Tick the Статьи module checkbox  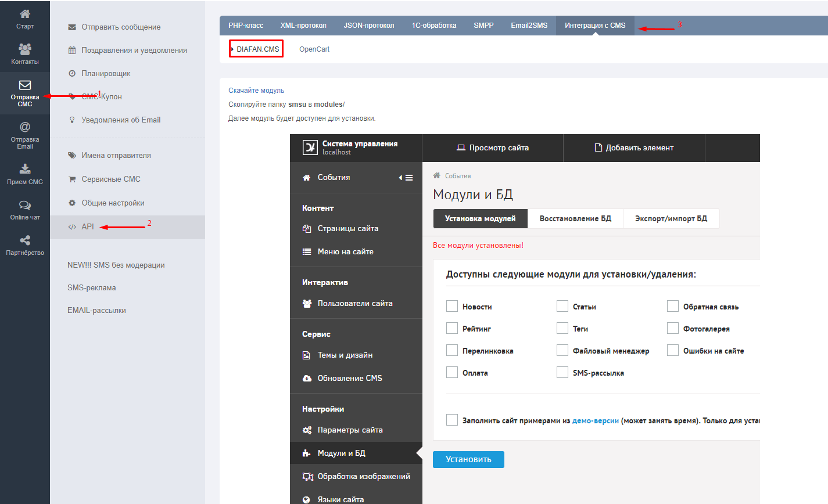pos(562,306)
